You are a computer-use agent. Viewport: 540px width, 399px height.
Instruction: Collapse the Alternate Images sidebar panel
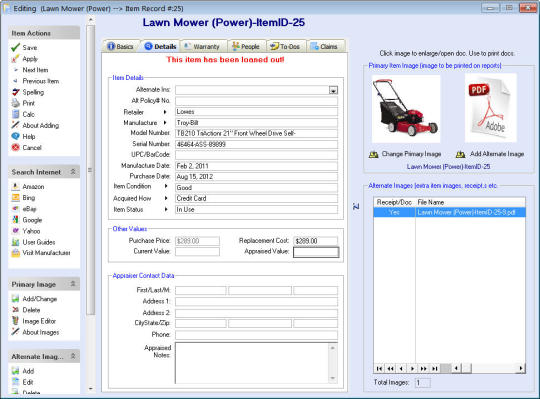(73, 356)
